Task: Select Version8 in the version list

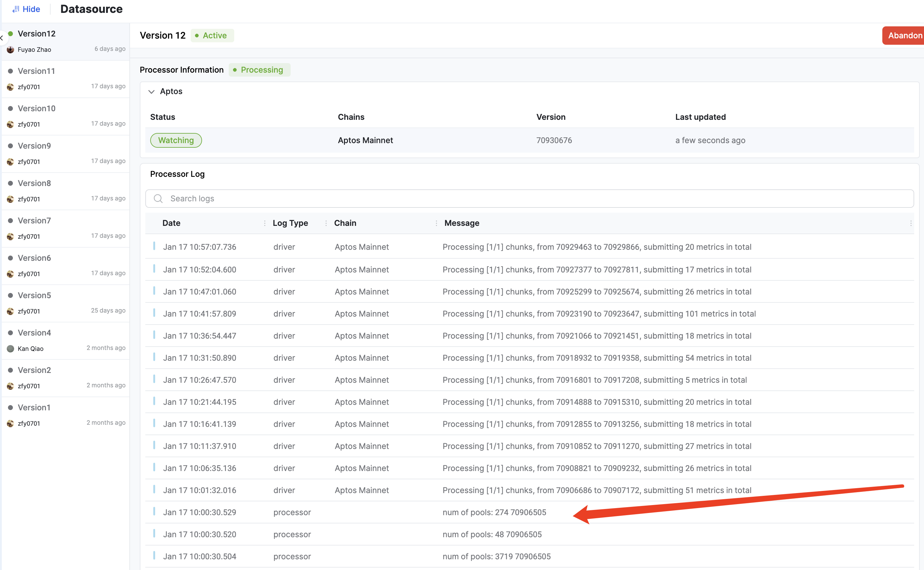Action: pyautogui.click(x=34, y=183)
